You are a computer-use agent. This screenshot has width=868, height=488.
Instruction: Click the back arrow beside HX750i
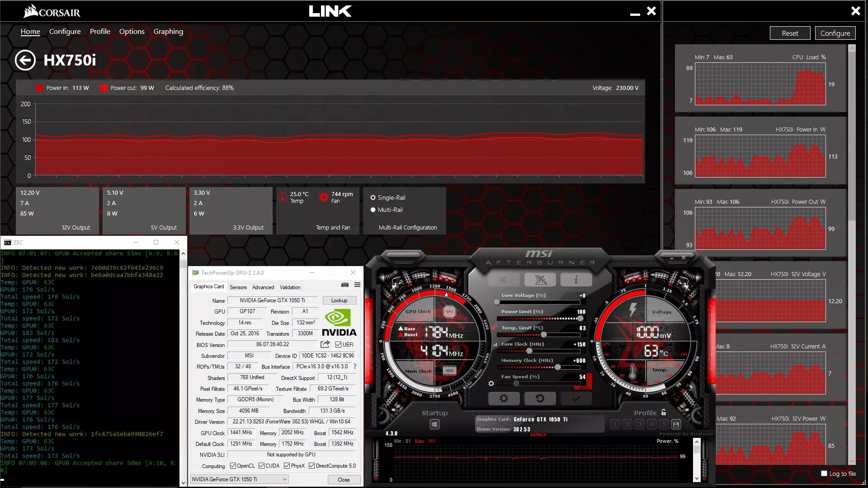point(25,60)
